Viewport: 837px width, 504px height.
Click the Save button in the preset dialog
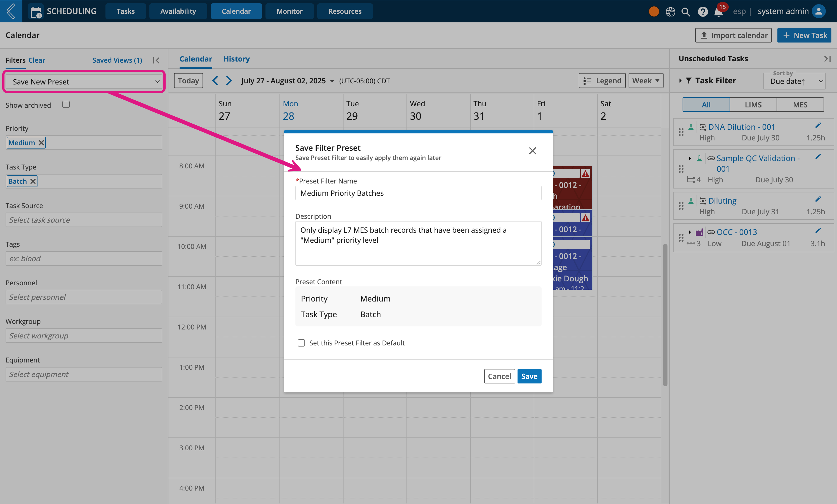(529, 376)
